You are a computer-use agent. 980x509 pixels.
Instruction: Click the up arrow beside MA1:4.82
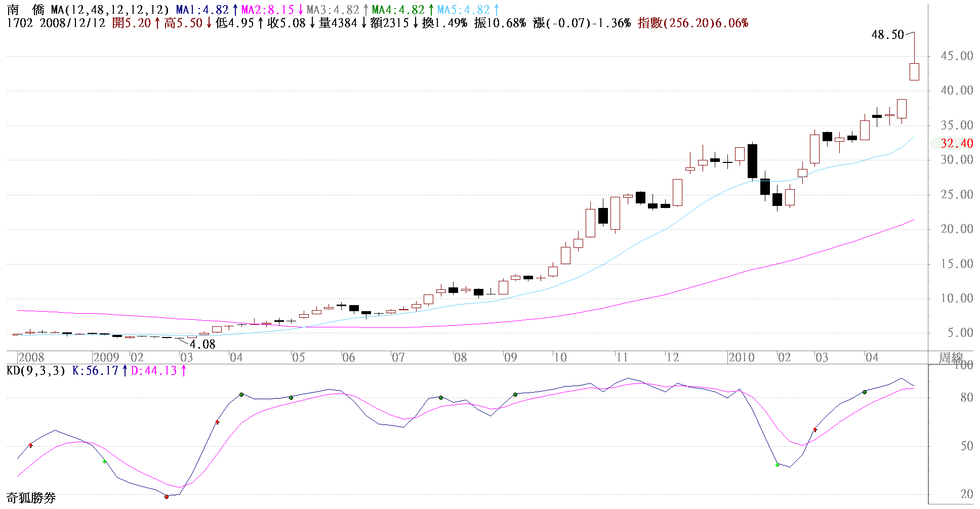[x=235, y=10]
